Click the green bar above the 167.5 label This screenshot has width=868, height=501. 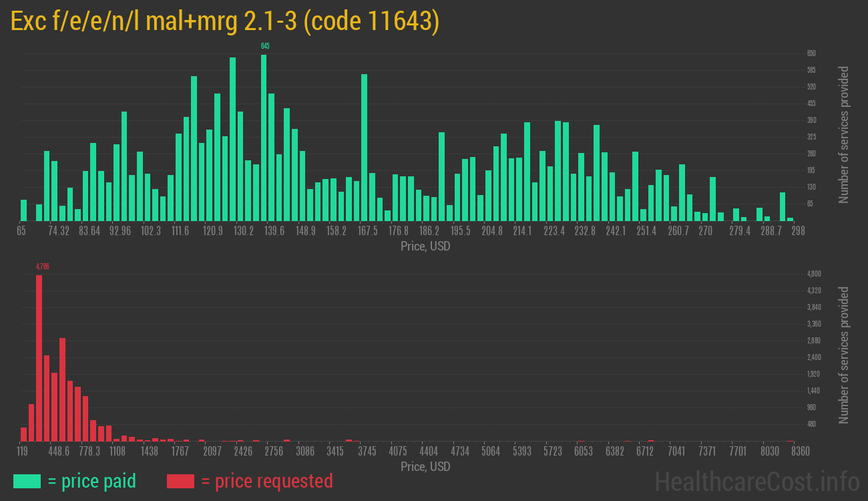click(x=363, y=147)
